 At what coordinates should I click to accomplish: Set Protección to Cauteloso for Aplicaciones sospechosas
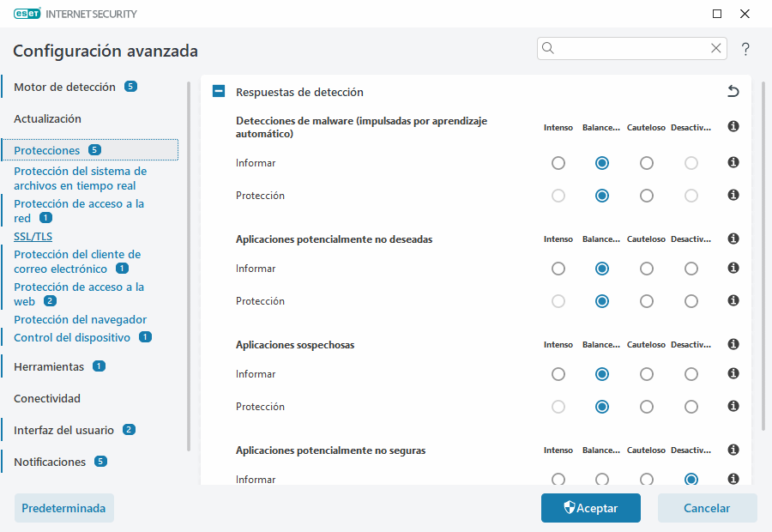646,406
